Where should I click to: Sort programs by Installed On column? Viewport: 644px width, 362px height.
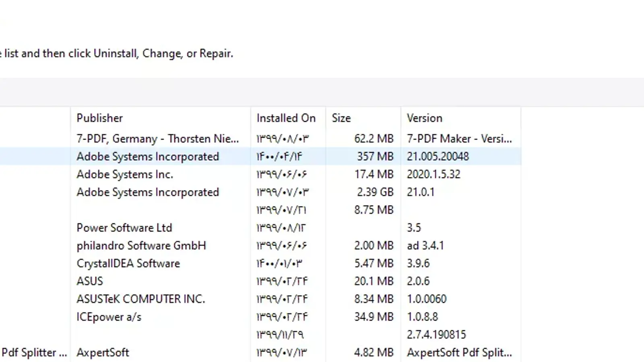[x=286, y=118]
